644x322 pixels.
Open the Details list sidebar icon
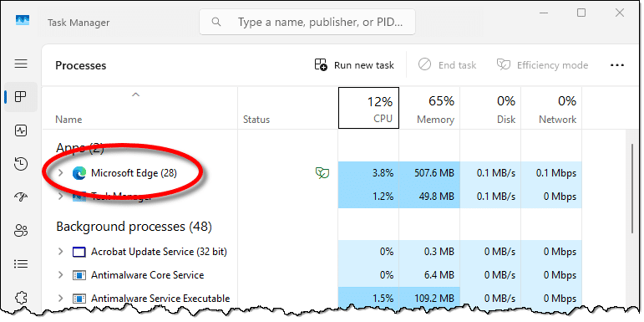pyautogui.click(x=21, y=264)
